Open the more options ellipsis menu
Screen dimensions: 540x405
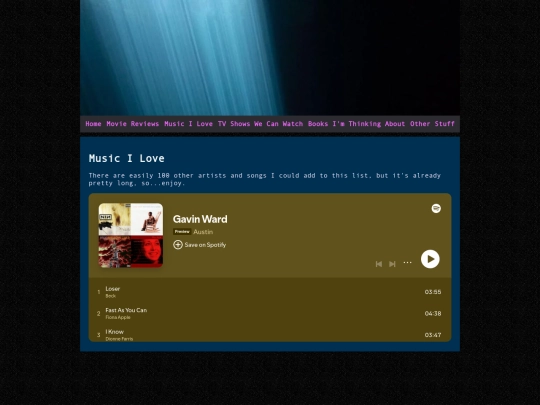coord(407,262)
